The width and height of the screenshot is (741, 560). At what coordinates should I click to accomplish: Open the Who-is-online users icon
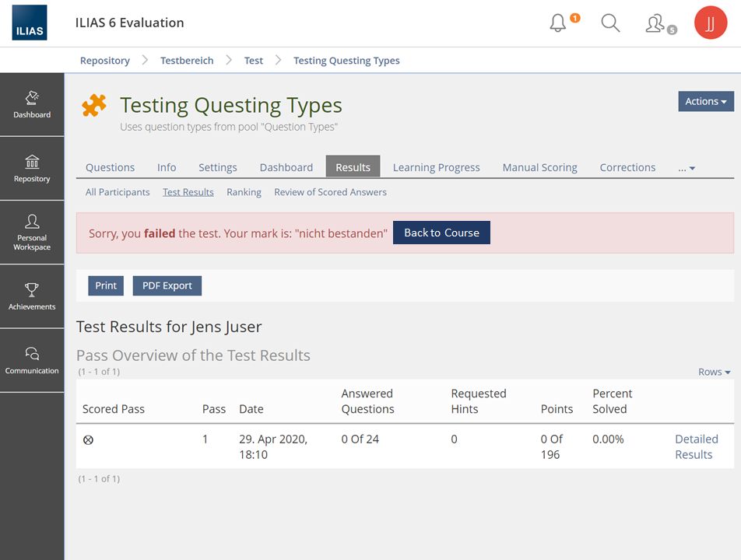tap(655, 23)
